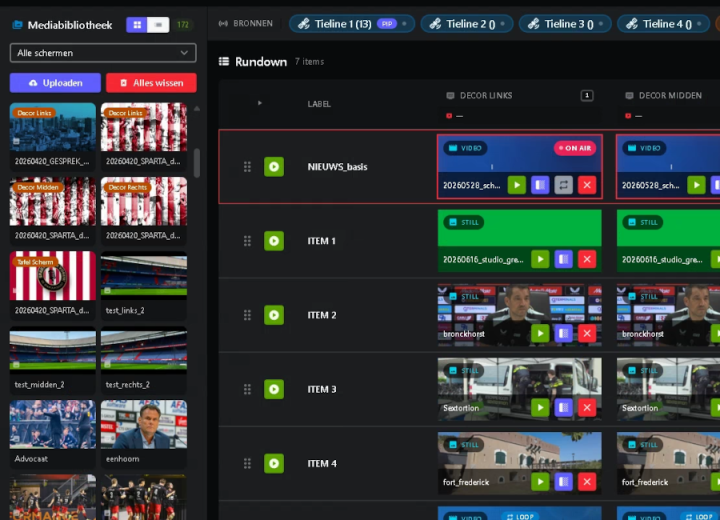Remove bronckhorst still from Decor Links
This screenshot has width=720, height=520.
coord(587,333)
